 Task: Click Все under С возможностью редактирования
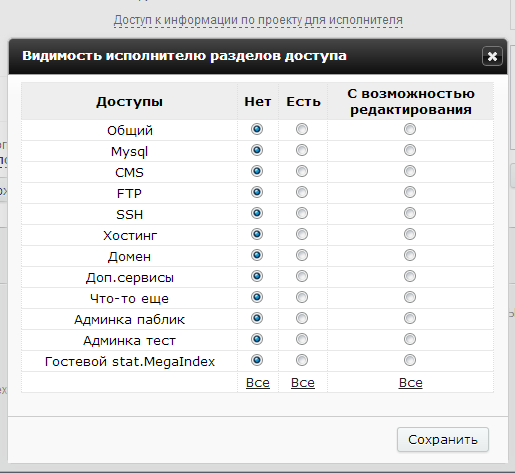coord(410,383)
